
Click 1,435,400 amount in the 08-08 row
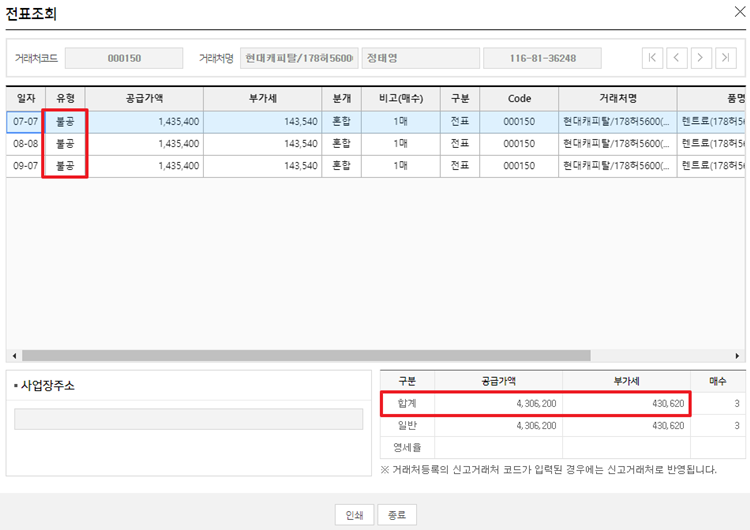[178, 144]
